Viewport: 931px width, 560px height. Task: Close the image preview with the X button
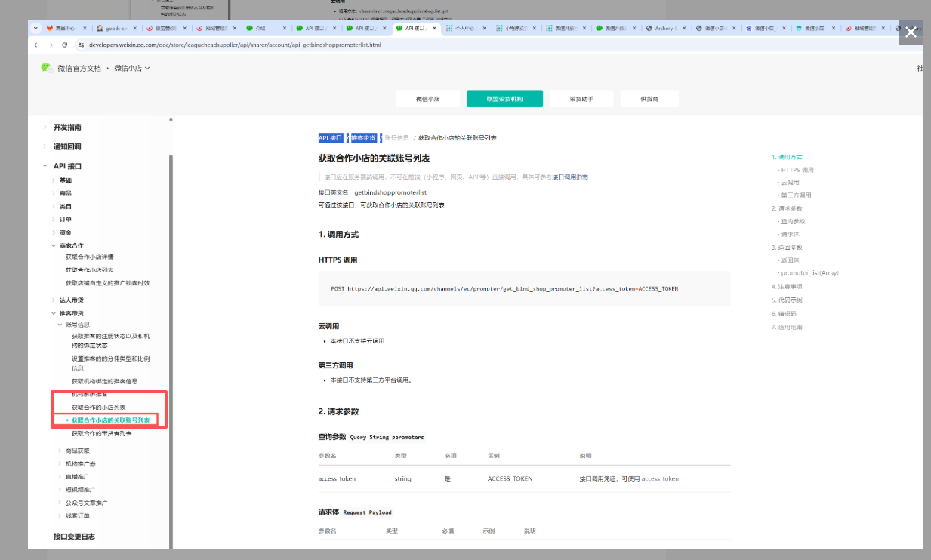click(911, 32)
